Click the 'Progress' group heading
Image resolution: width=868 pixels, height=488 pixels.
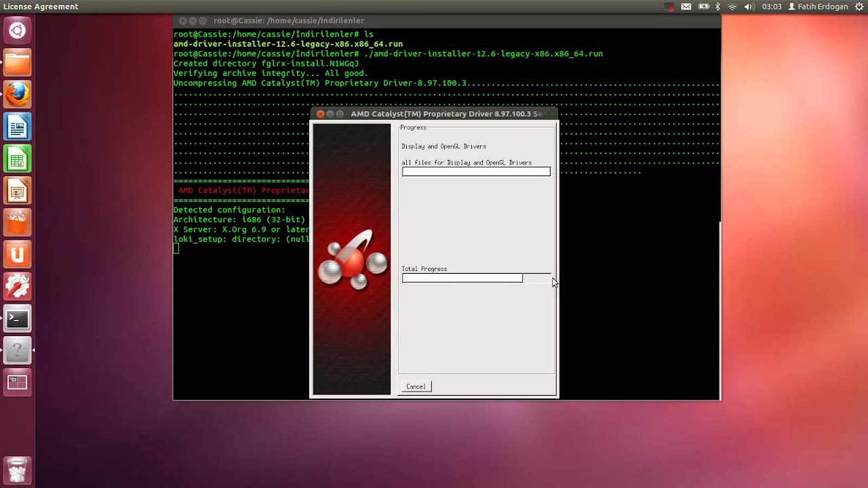[x=413, y=127]
